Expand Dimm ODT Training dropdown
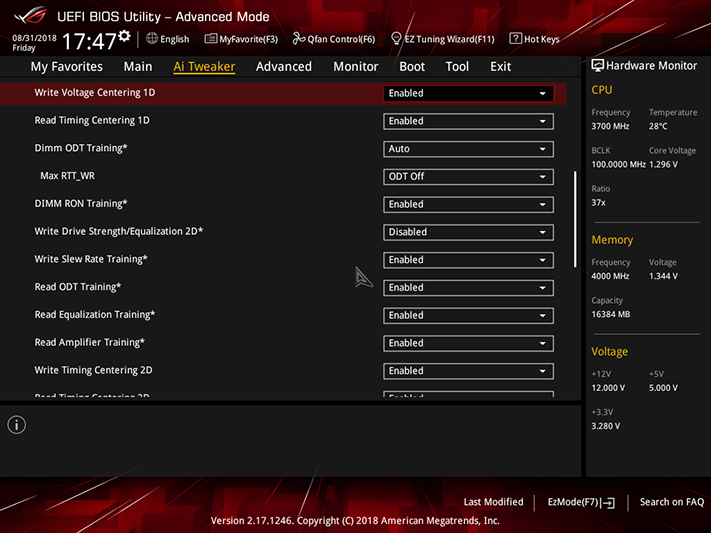The image size is (711, 533). coord(468,149)
